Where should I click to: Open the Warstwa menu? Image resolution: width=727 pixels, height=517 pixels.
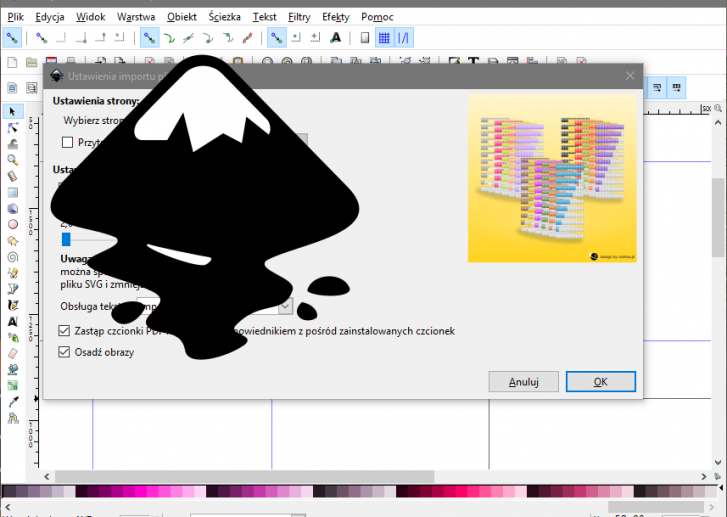pos(136,17)
